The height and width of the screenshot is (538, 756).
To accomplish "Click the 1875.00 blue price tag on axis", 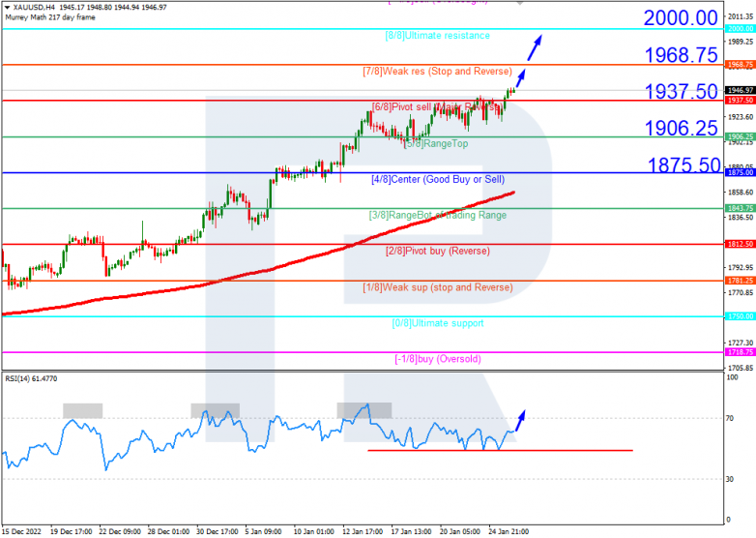I will click(x=741, y=173).
